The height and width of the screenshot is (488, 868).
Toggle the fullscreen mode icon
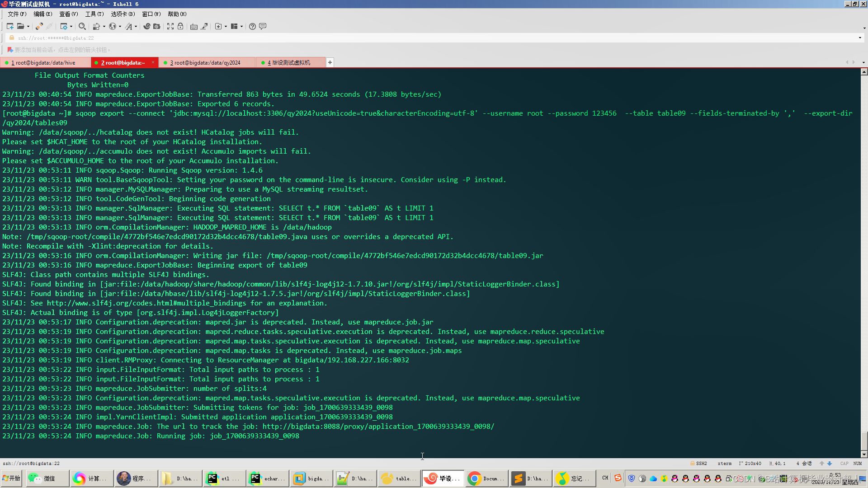170,26
